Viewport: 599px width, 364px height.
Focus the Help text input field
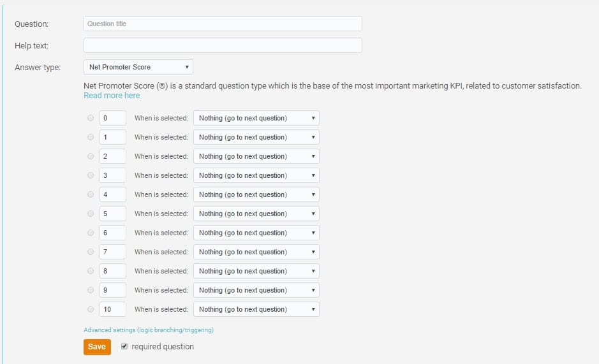(223, 45)
